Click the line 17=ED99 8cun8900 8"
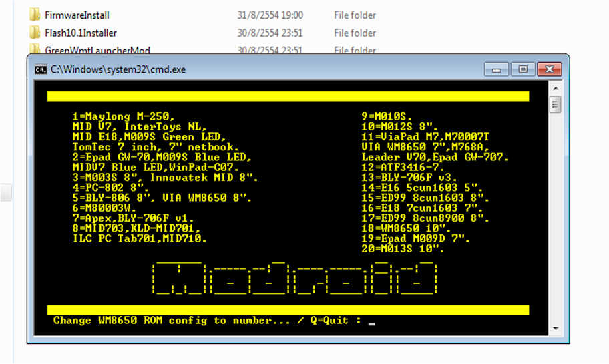The height and width of the screenshot is (364, 609). pos(425,218)
